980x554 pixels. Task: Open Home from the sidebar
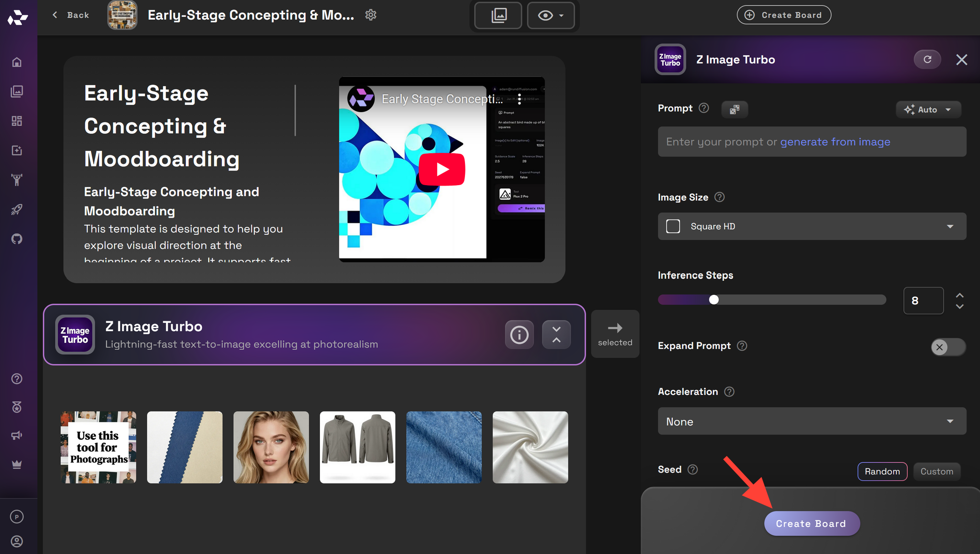pyautogui.click(x=17, y=62)
